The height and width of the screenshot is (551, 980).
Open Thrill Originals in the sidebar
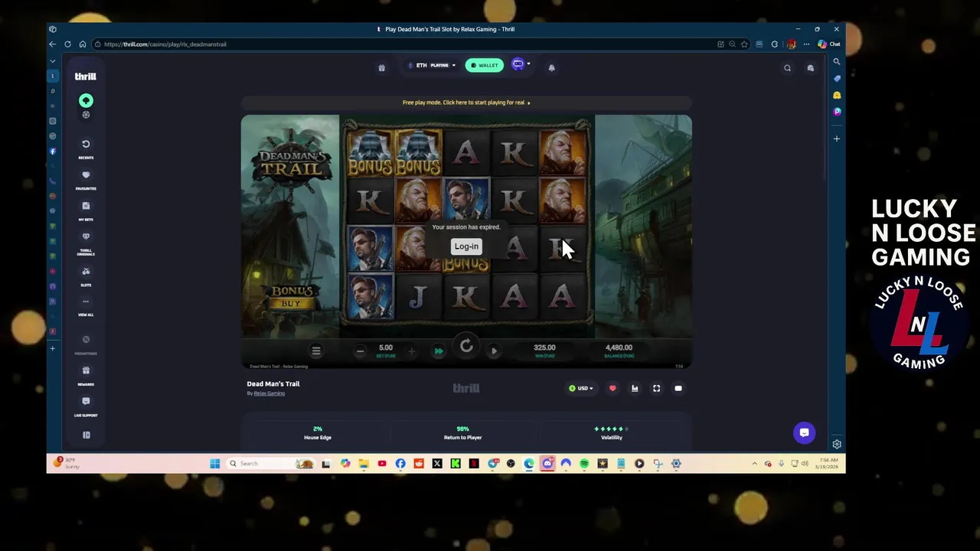tap(86, 243)
